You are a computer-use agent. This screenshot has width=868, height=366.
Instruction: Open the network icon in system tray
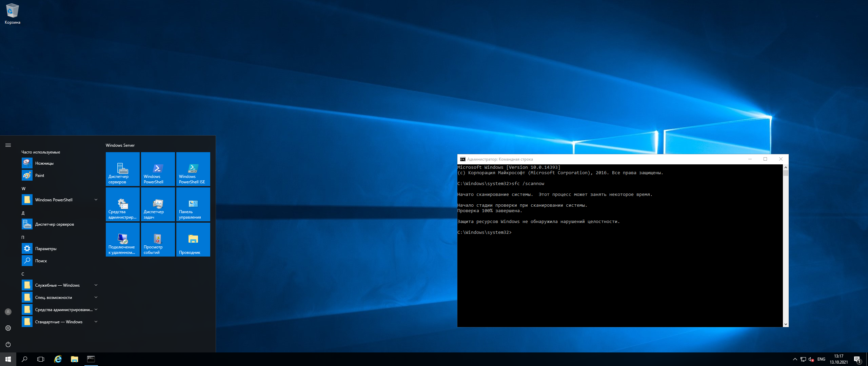pyautogui.click(x=803, y=360)
